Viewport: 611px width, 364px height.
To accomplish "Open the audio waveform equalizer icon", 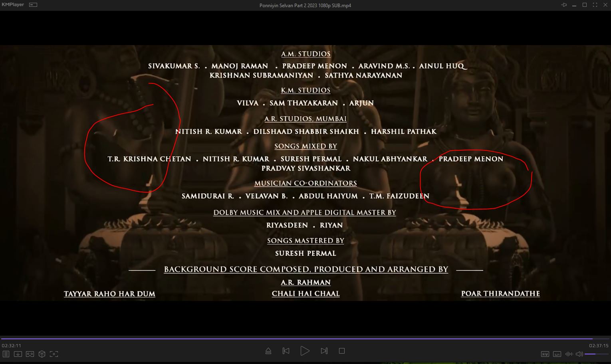I will [x=569, y=354].
